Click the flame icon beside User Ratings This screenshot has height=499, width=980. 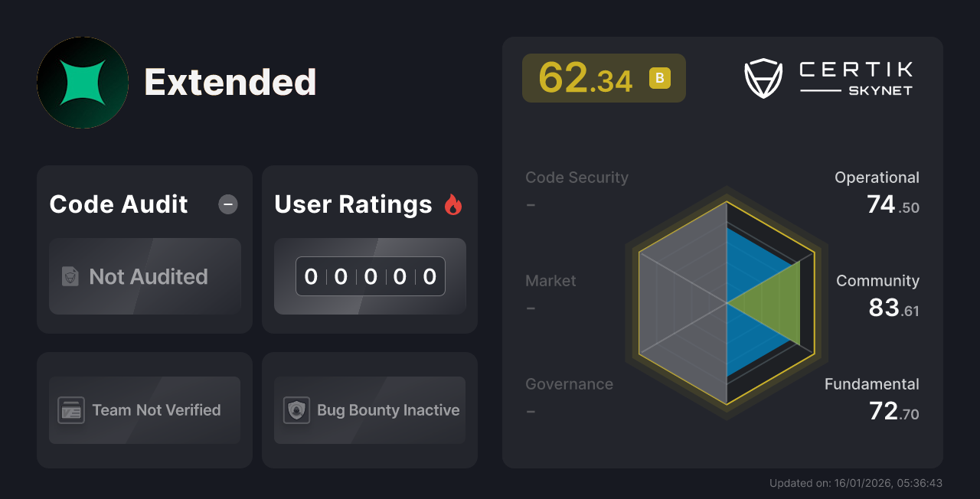tap(453, 204)
